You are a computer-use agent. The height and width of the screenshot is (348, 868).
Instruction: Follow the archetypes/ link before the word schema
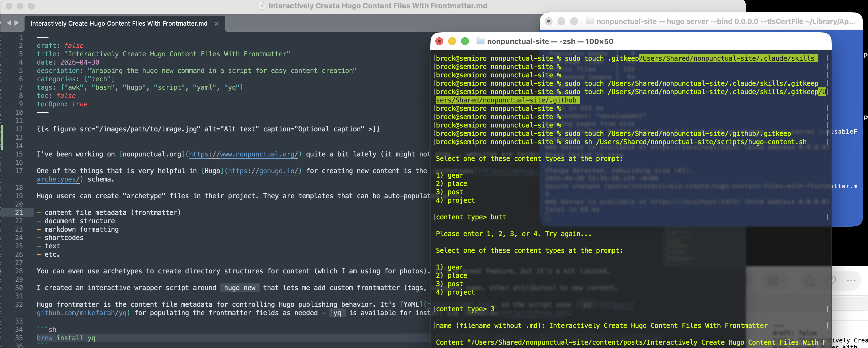click(x=58, y=179)
